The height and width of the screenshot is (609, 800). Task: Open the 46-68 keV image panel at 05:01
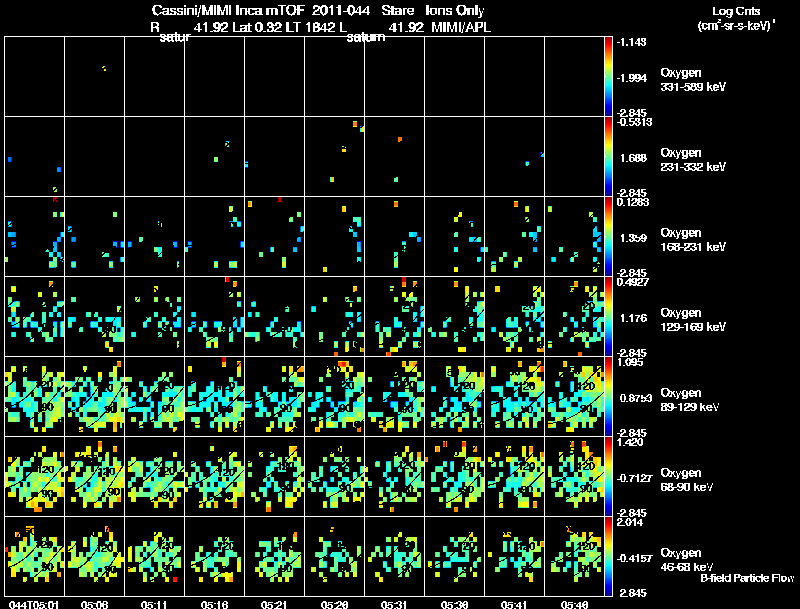35,556
